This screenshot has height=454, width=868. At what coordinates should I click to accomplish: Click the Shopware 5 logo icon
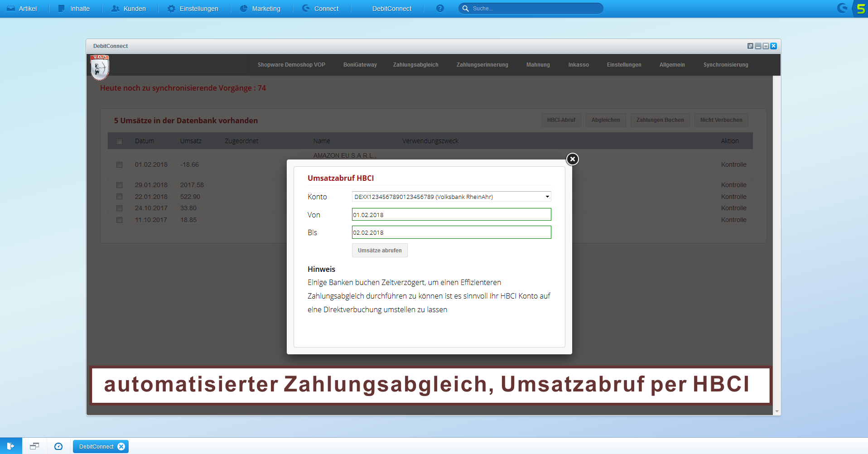[x=861, y=9]
